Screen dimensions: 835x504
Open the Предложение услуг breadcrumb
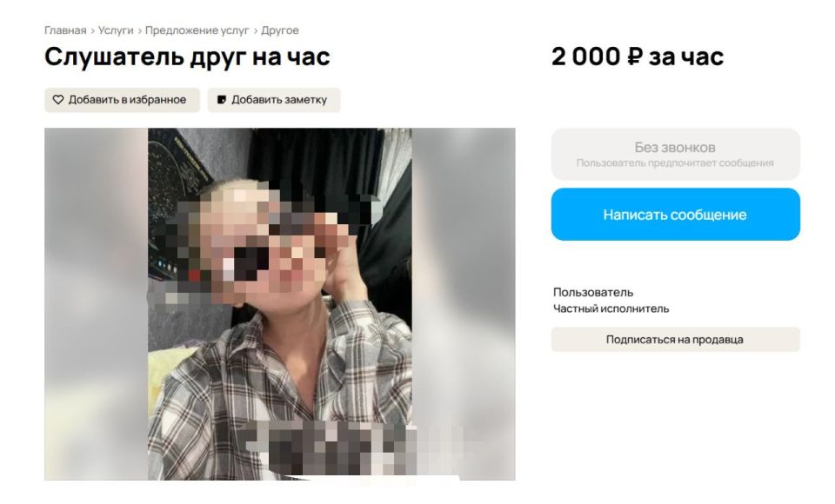click(x=197, y=30)
